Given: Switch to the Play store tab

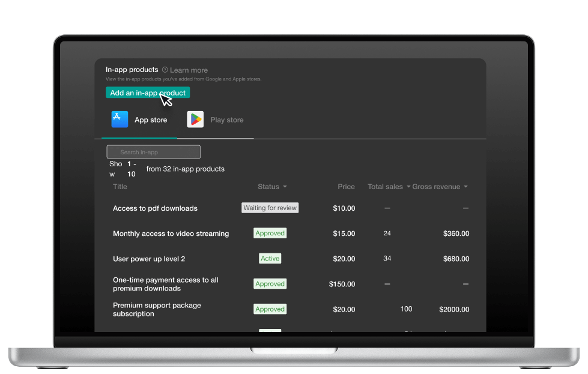Looking at the screenshot, I should point(226,120).
